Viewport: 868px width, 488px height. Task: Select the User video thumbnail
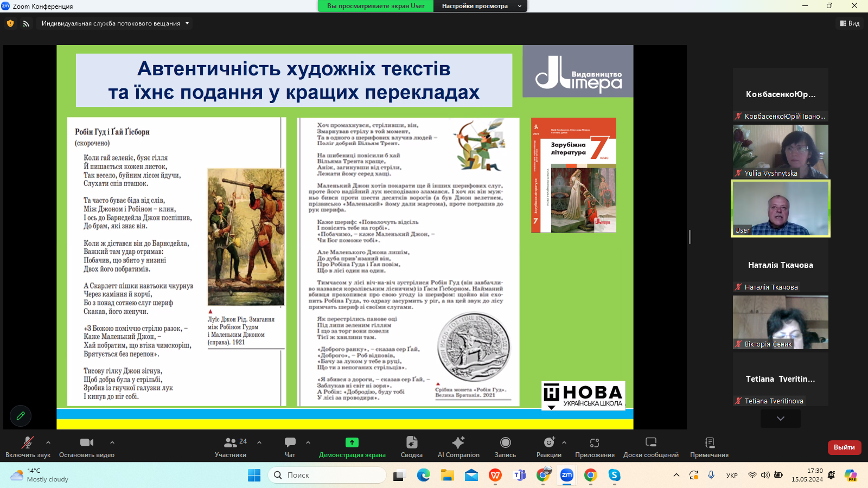click(780, 209)
